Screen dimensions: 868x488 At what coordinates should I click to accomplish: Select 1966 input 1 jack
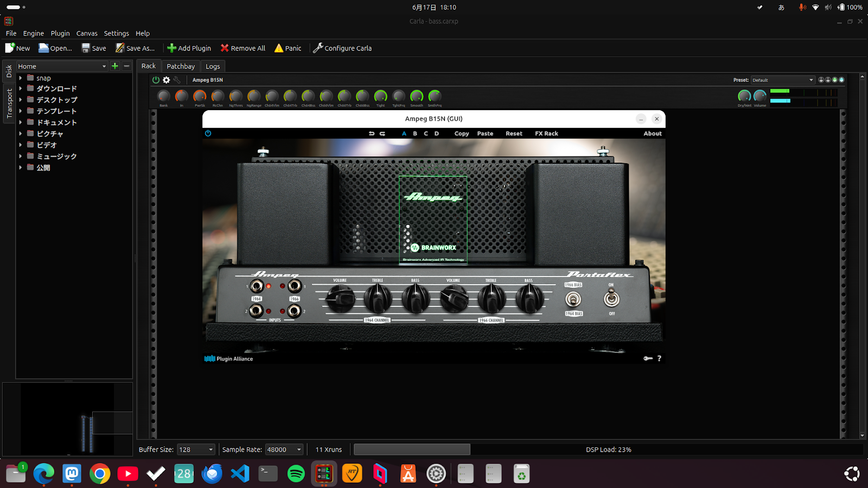[294, 286]
